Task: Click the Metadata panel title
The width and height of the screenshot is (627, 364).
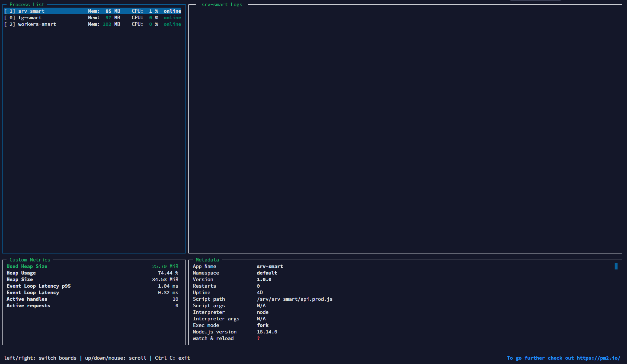Action: pyautogui.click(x=207, y=260)
